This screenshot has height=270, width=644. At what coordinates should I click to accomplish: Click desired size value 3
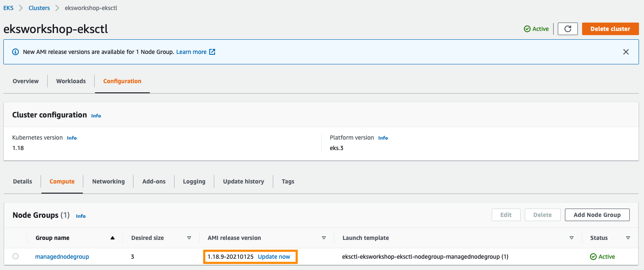(x=133, y=257)
